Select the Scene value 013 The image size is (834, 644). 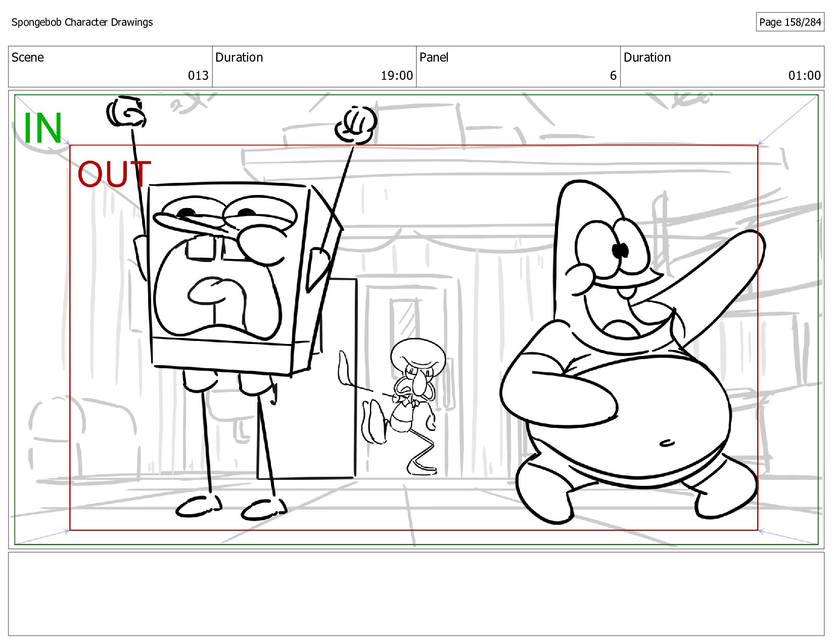coord(198,76)
